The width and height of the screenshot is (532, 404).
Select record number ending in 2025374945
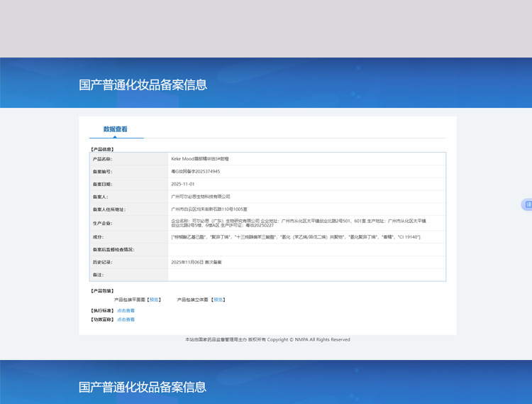(x=196, y=171)
